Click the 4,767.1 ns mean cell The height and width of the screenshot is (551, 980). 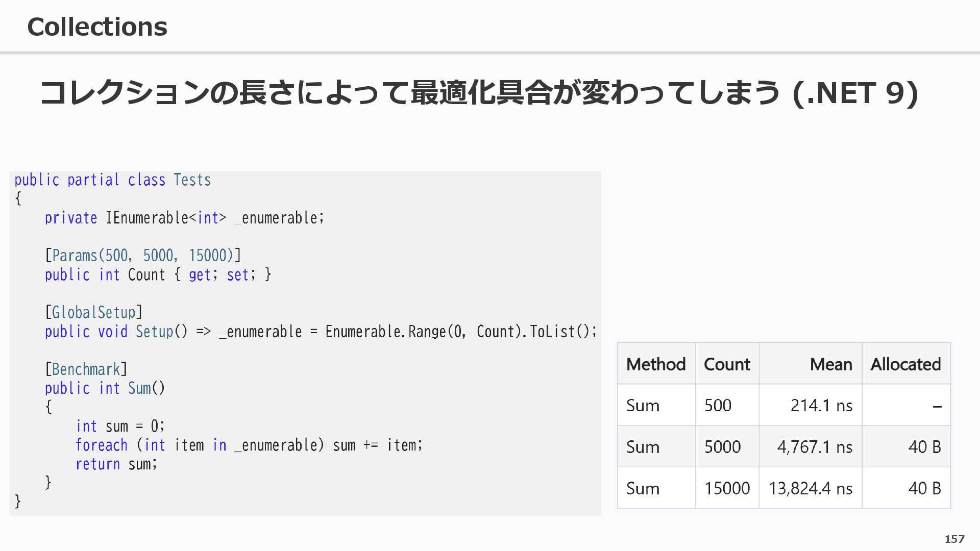point(815,447)
